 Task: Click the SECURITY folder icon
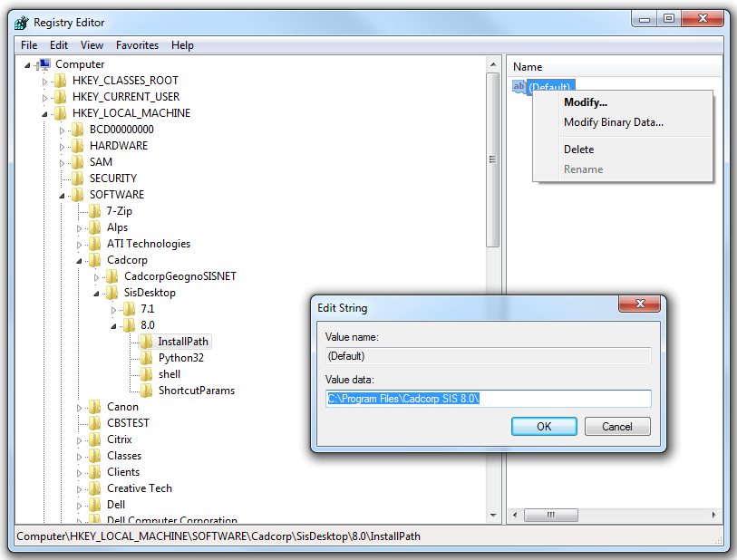click(78, 179)
